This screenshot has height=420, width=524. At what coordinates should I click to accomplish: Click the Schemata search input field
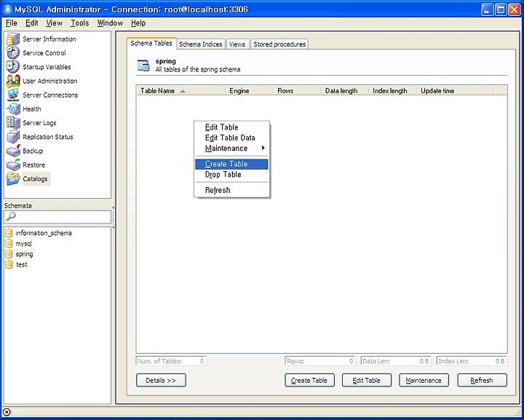[x=57, y=217]
